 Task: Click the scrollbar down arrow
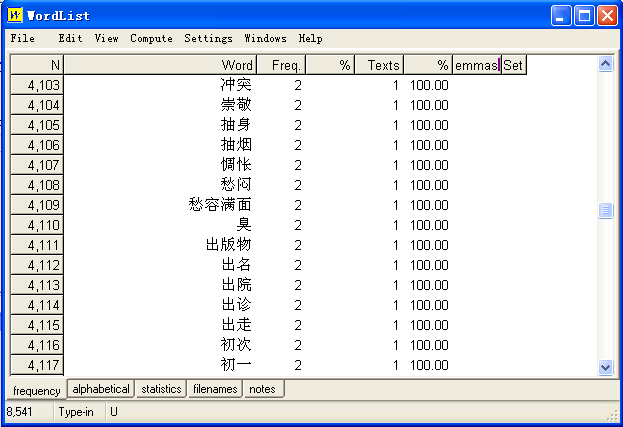coord(604,367)
